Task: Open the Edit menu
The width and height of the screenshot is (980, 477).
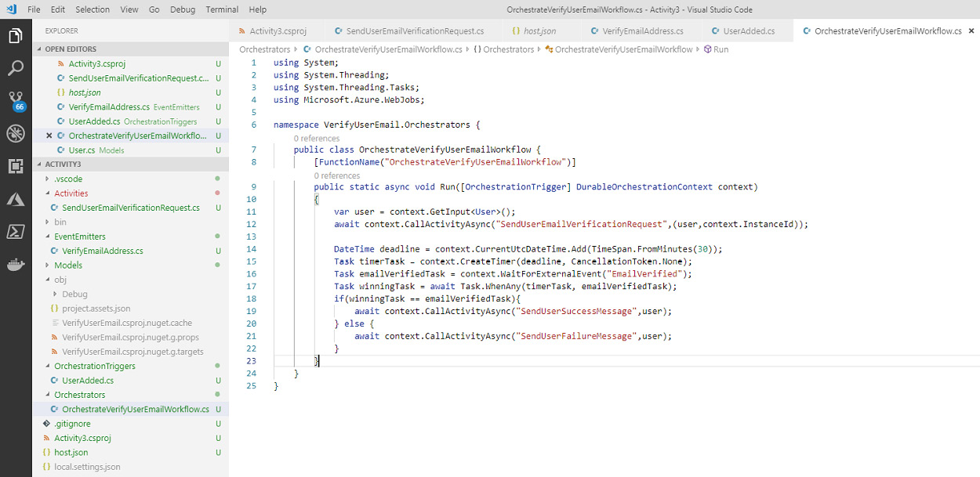Action: (58, 9)
